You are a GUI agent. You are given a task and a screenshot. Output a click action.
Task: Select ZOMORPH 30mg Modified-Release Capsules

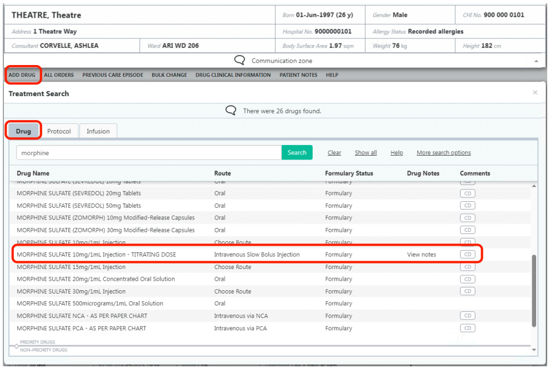(270, 230)
